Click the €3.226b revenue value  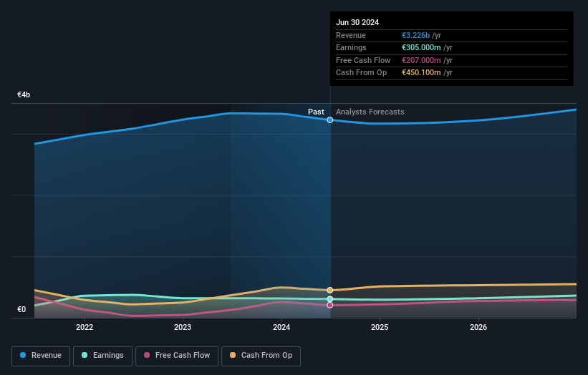click(415, 35)
